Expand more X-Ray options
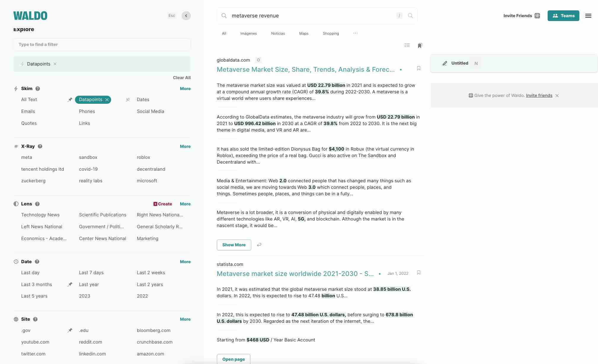Viewport: 598px width, 364px height. pyautogui.click(x=185, y=146)
